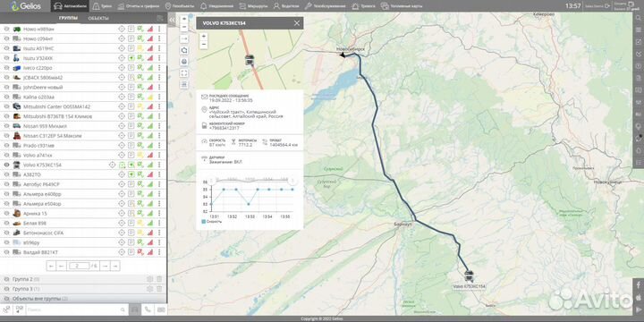The image size is (644, 322).
Task: Open the Уведомления menu item
Action: coord(217,6)
